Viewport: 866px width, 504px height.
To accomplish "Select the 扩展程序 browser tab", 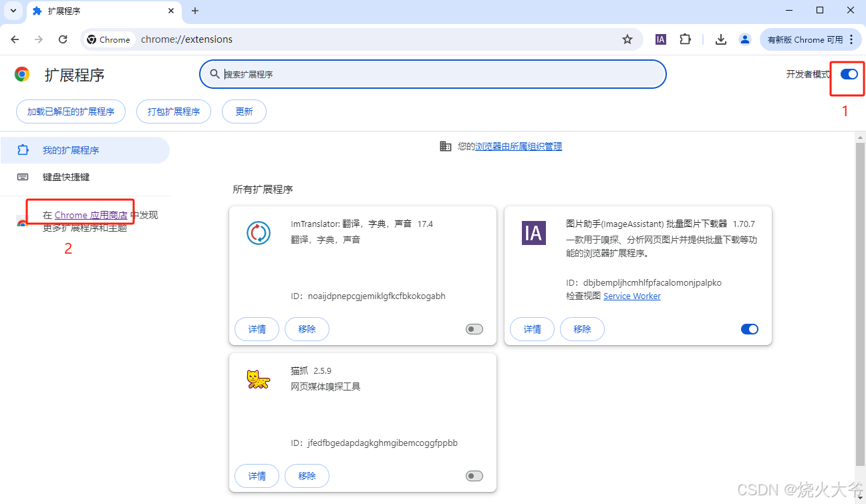I will coord(104,11).
